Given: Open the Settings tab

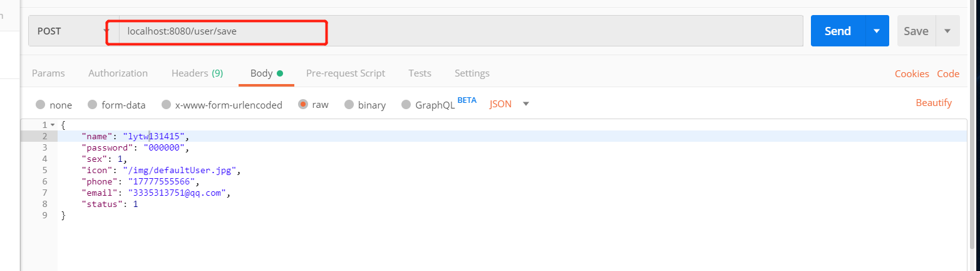Looking at the screenshot, I should 472,73.
